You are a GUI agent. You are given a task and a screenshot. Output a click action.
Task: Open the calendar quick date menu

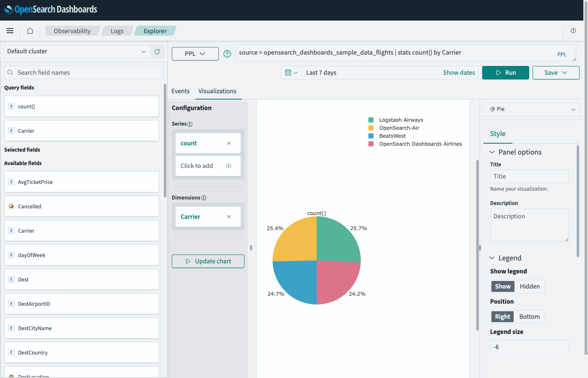click(291, 73)
